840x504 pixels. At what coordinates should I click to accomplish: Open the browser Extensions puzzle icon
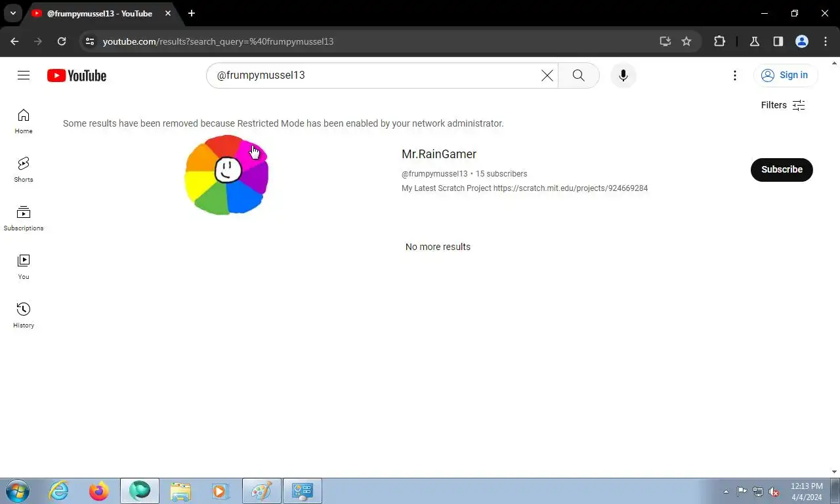[x=719, y=41]
